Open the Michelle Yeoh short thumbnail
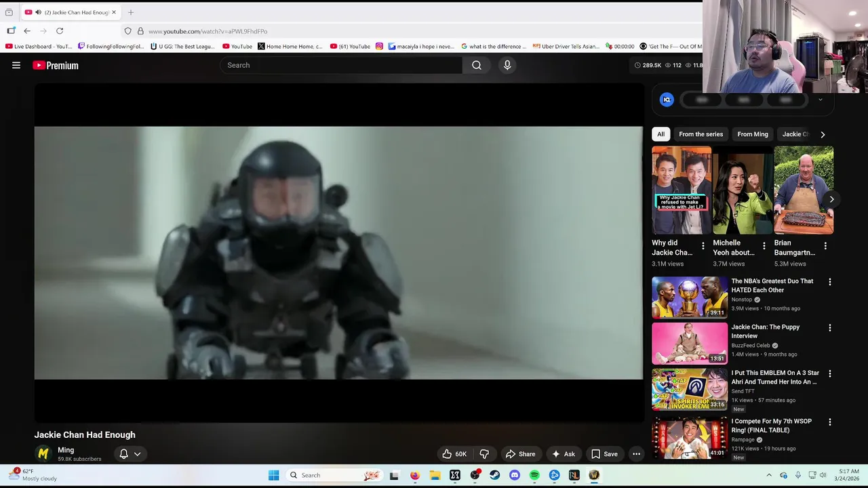The width and height of the screenshot is (868, 488). click(743, 190)
